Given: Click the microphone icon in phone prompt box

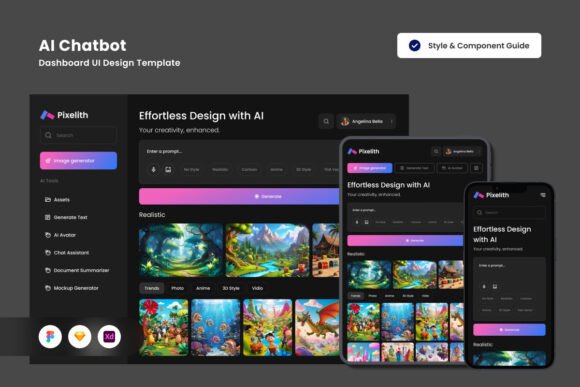Looking at the screenshot, I should click(484, 286).
